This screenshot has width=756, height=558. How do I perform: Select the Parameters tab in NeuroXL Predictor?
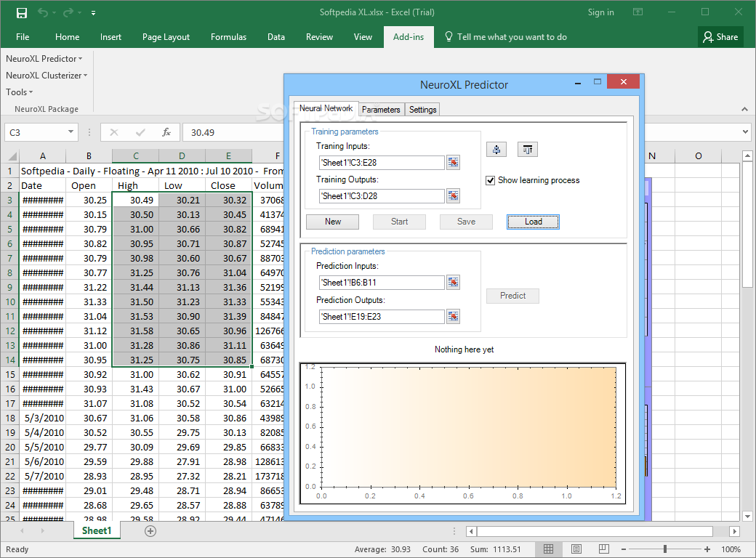(381, 110)
